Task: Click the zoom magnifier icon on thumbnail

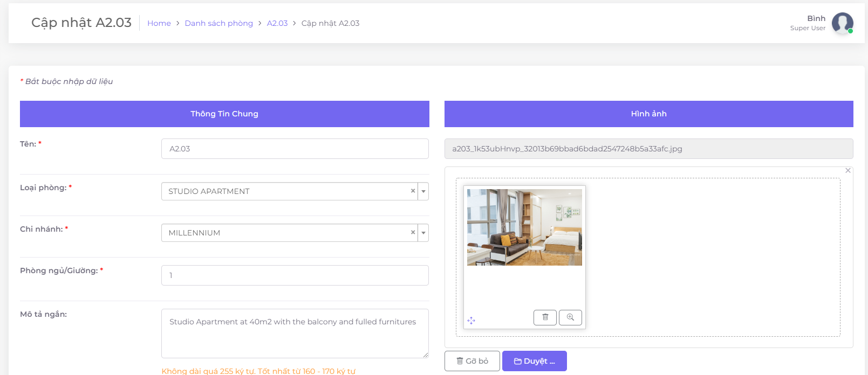Action: coord(570,317)
